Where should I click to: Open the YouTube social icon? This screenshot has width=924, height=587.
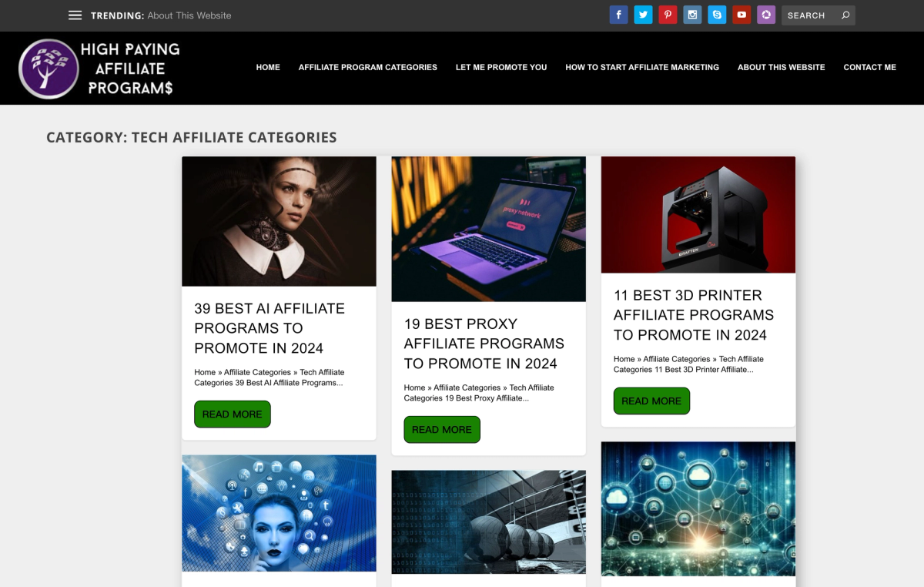742,15
